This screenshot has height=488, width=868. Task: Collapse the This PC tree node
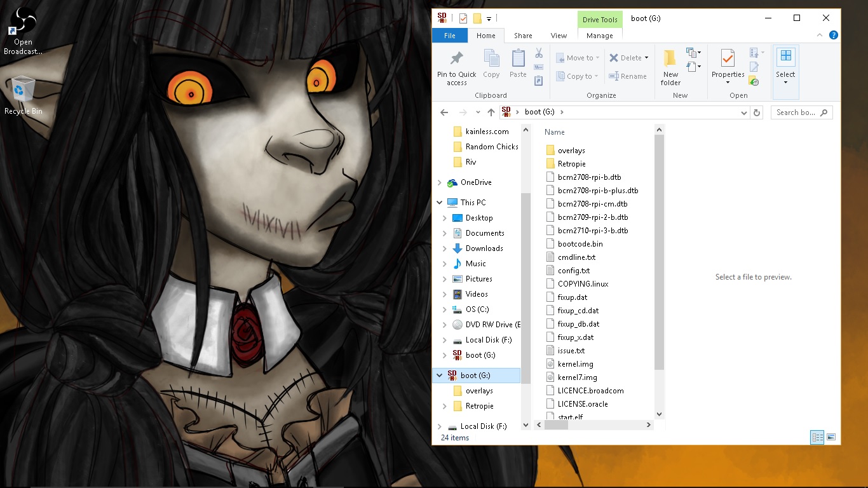[x=440, y=203]
